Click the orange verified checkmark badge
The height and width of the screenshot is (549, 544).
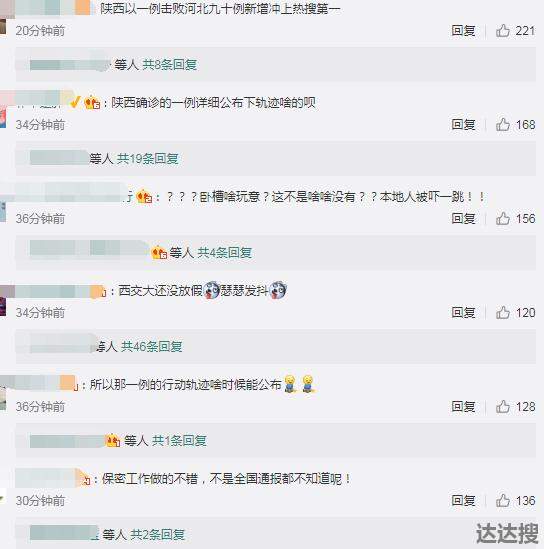tap(75, 102)
